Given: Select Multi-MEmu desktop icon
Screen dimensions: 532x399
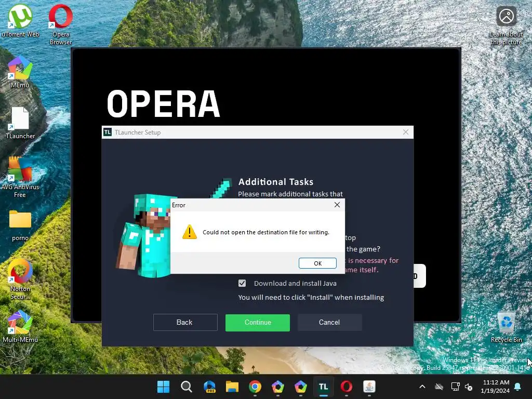Looking at the screenshot, I should [20, 326].
